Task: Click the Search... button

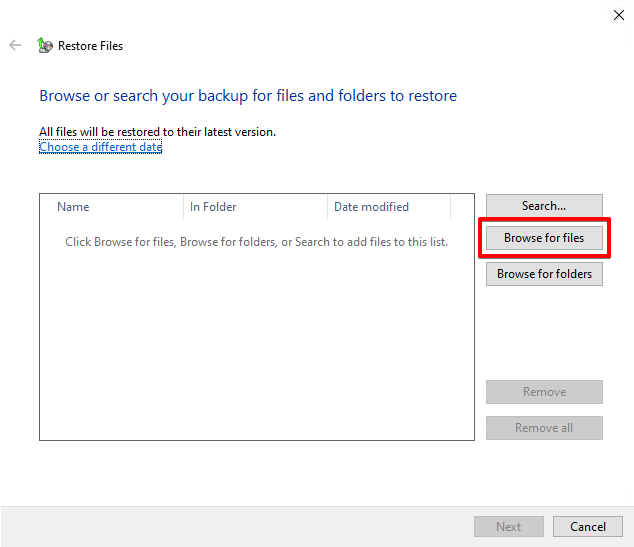Action: [x=544, y=205]
